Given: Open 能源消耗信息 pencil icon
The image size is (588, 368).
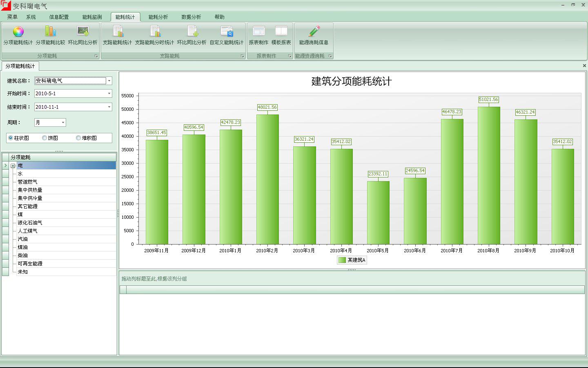Looking at the screenshot, I should coord(314,32).
